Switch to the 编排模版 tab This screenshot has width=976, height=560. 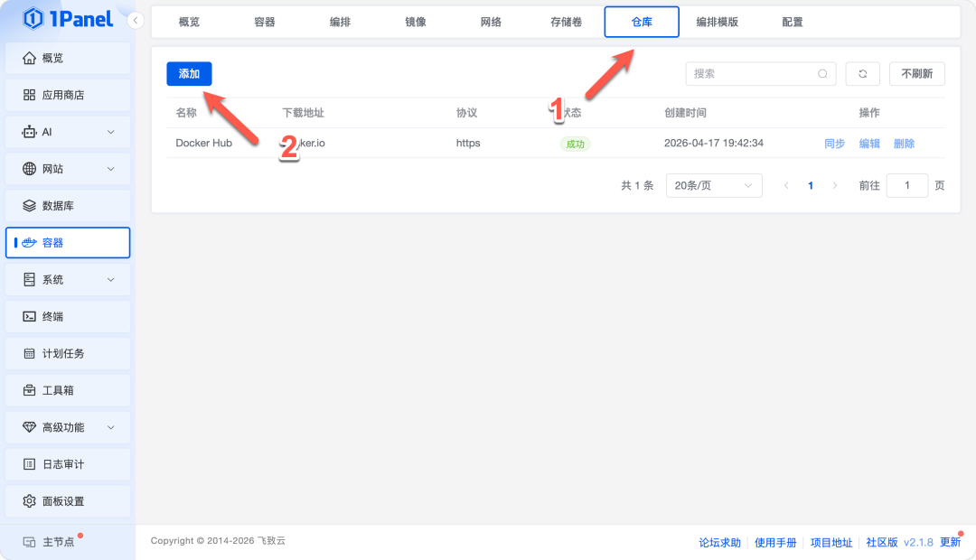pyautogui.click(x=717, y=22)
